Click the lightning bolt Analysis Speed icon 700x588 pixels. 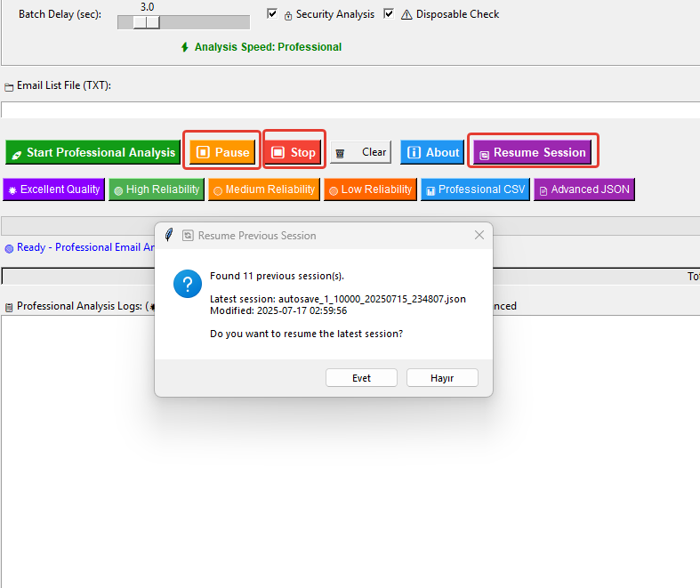(x=185, y=47)
